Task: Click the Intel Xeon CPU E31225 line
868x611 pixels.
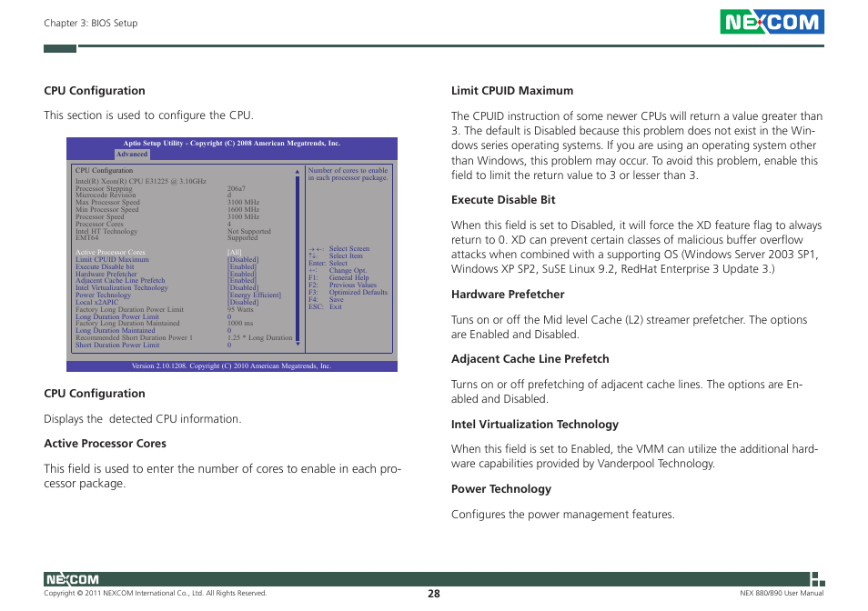Action: pyautogui.click(x=141, y=181)
